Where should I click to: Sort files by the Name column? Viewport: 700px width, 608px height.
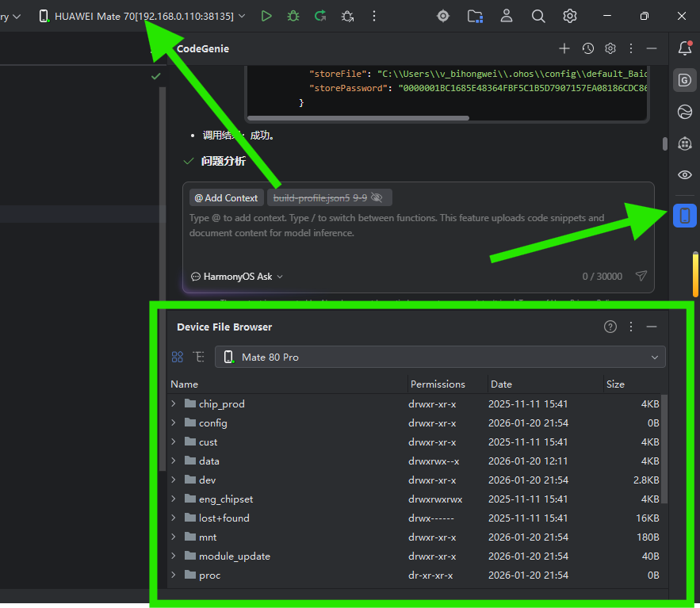click(x=185, y=384)
